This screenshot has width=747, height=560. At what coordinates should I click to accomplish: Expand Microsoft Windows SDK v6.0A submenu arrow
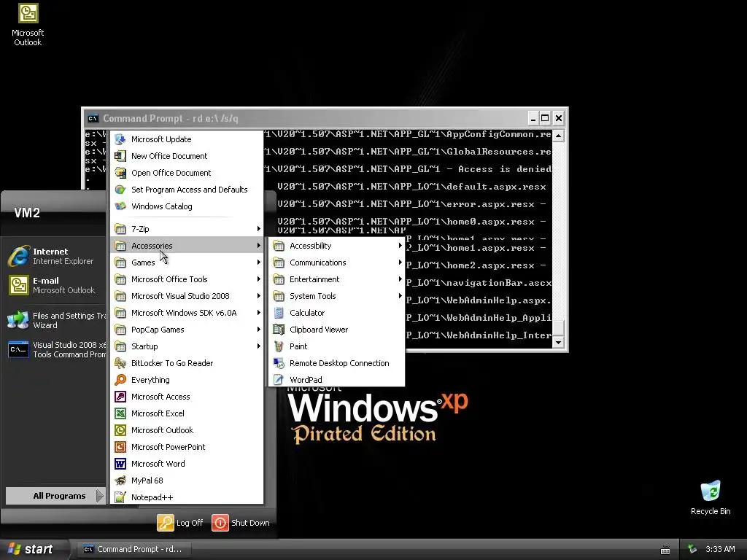pyautogui.click(x=259, y=313)
